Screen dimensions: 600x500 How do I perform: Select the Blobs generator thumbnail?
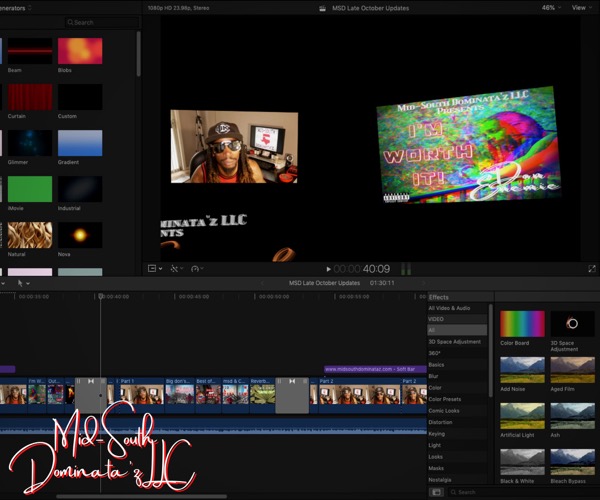pyautogui.click(x=80, y=51)
